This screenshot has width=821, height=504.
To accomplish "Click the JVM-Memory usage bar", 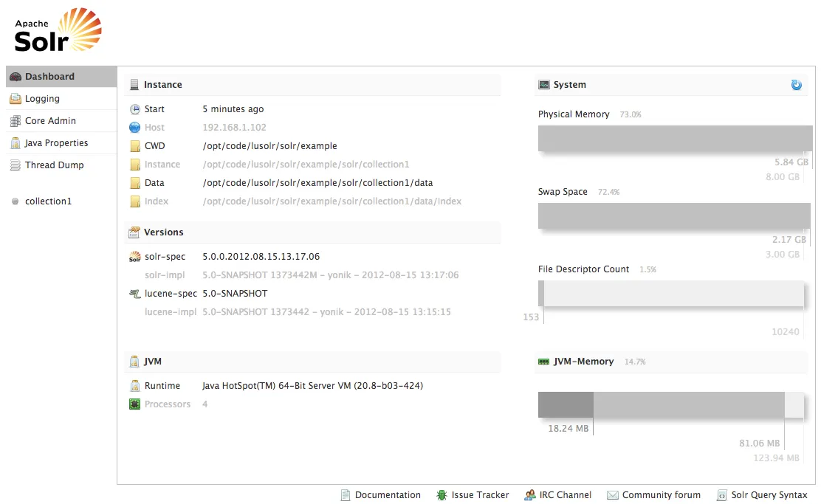I will [x=671, y=404].
